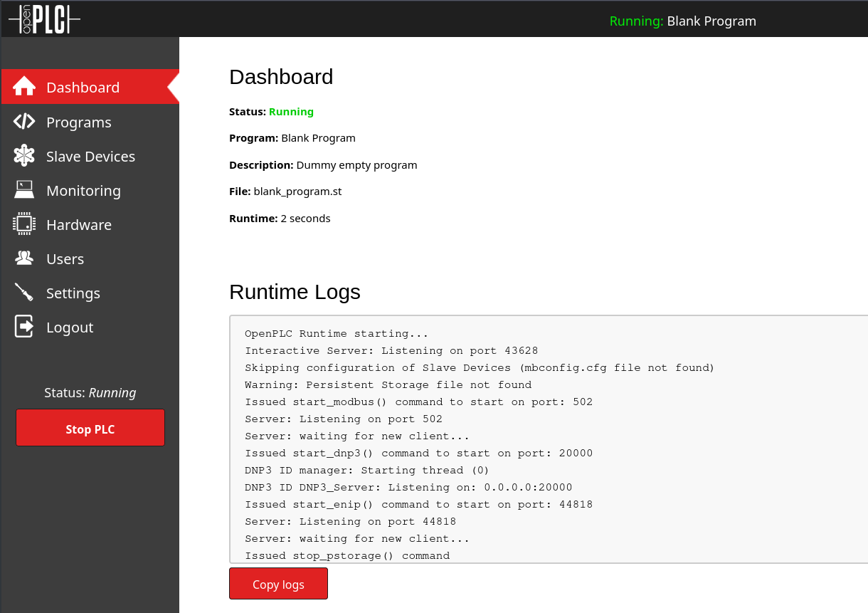Click the Settings screwdriver icon
Screen dimensions: 868x613
click(24, 293)
